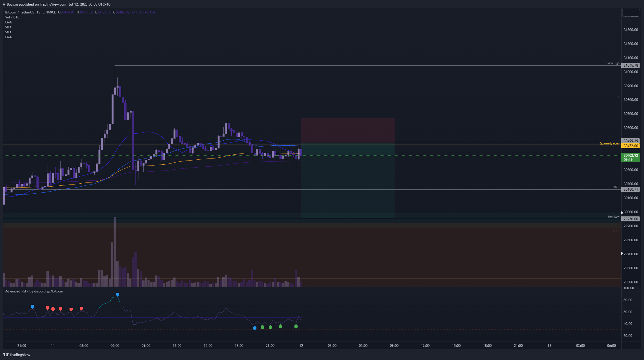Image resolution: width=644 pixels, height=360 pixels.
Task: Click the green current price label 30402.92
Action: click(631, 157)
